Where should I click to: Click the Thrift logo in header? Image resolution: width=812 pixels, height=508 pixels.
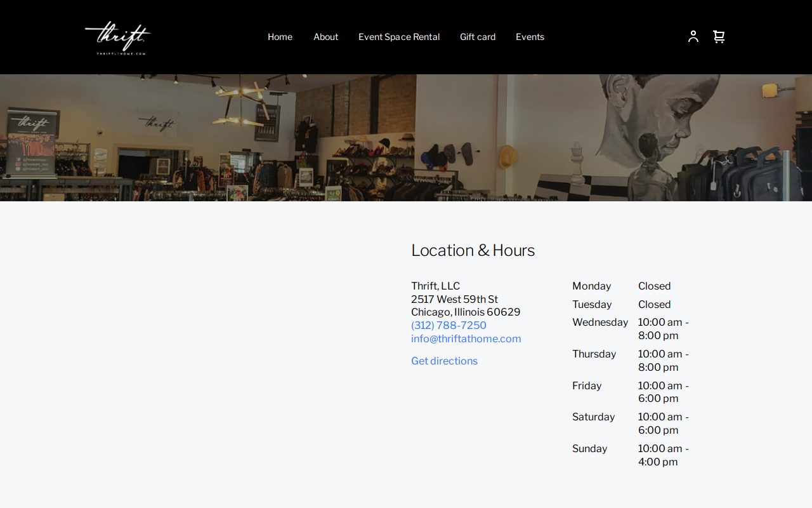pyautogui.click(x=117, y=37)
